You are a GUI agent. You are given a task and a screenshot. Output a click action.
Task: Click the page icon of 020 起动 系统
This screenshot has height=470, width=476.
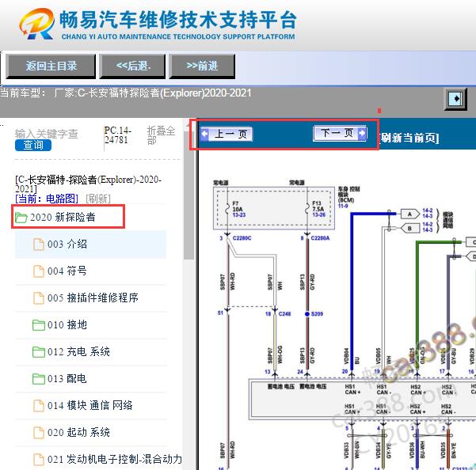(39, 432)
